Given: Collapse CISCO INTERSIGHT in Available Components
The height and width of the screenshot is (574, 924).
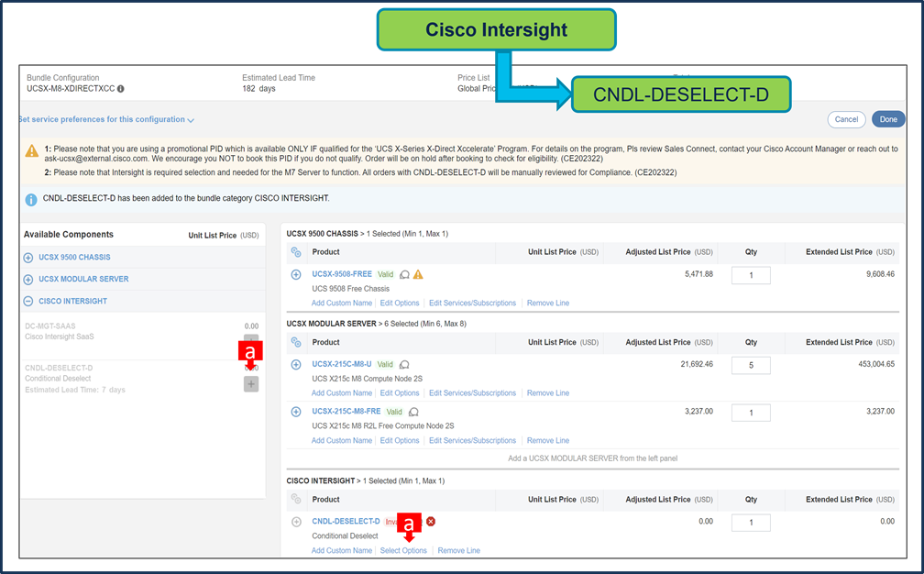Looking at the screenshot, I should (x=28, y=301).
